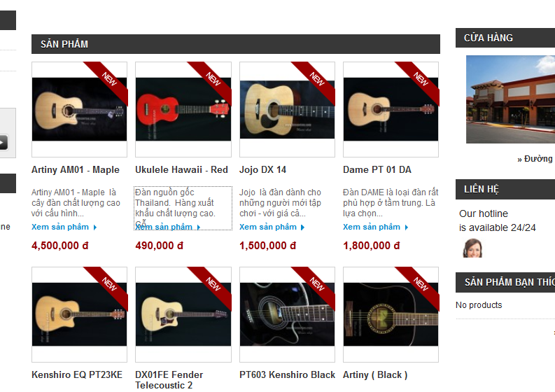Open the PT603 Kenshiro Black guitar image

pos(287,314)
